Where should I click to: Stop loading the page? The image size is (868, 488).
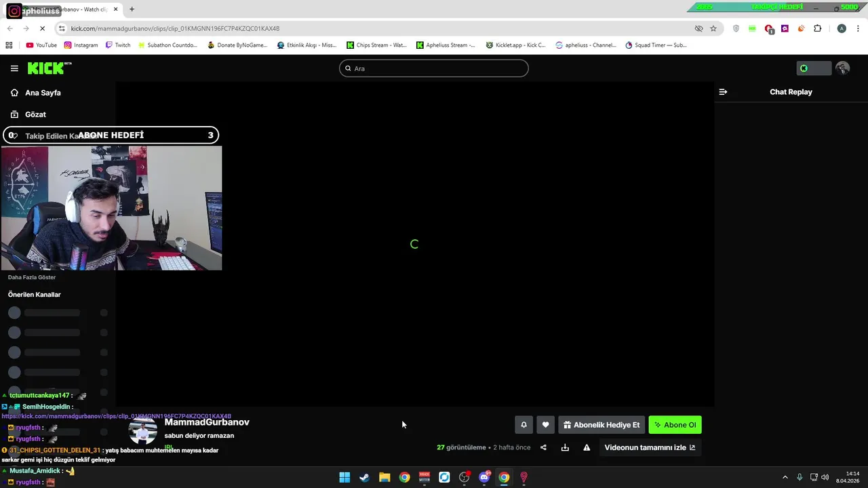pos(42,28)
